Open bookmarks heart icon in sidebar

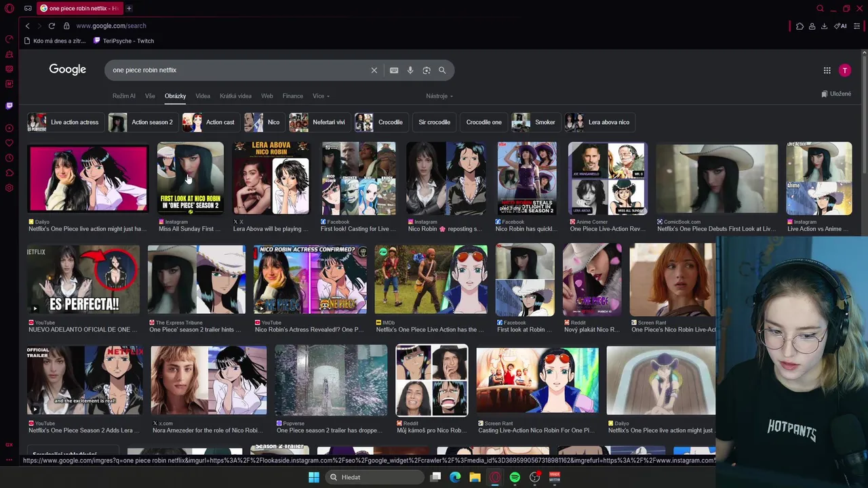click(x=9, y=143)
